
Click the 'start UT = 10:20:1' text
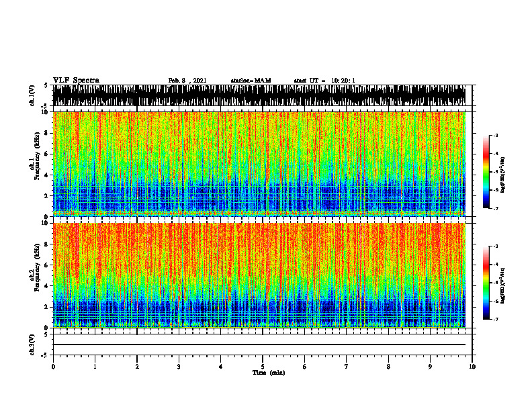tap(324, 81)
